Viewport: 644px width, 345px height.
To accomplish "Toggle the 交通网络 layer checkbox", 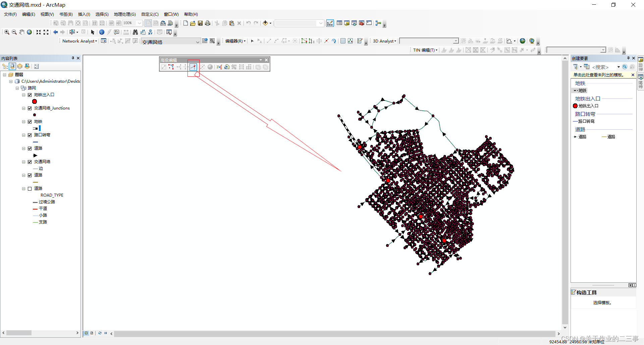I will [x=30, y=162].
